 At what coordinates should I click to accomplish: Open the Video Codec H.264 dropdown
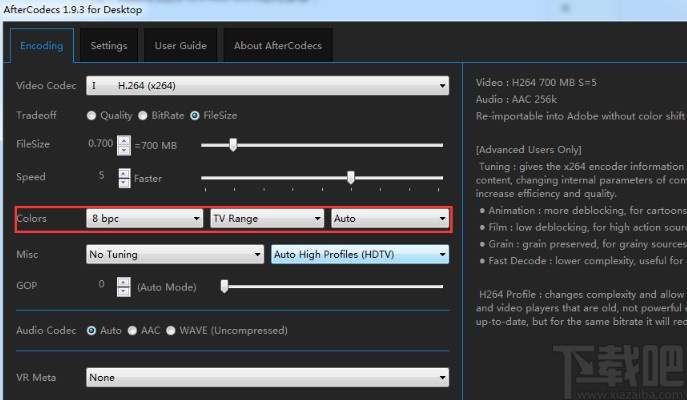pyautogui.click(x=268, y=85)
